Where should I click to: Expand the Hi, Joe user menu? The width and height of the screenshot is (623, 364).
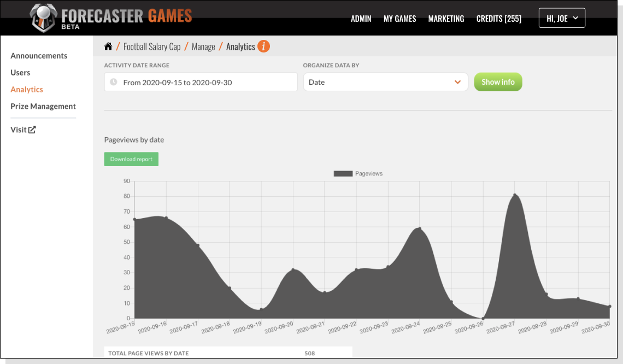[562, 18]
